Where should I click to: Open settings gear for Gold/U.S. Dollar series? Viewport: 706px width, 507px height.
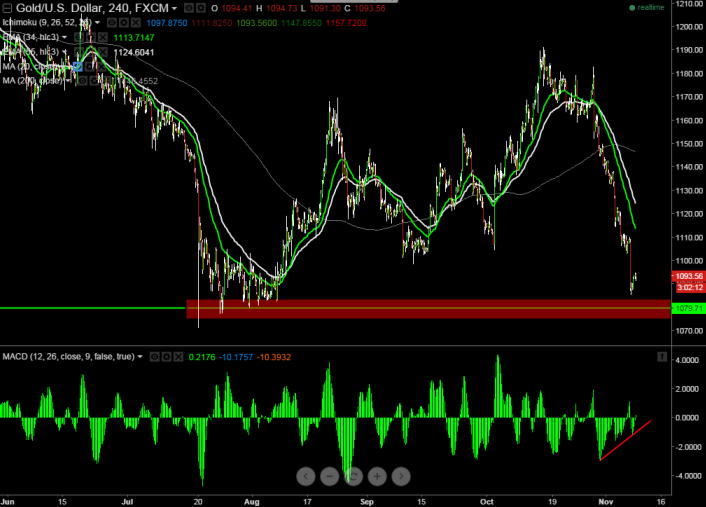(x=201, y=8)
